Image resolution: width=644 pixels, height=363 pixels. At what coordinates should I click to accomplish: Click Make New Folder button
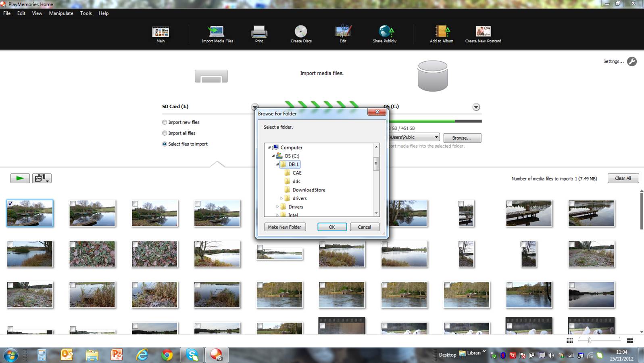285,227
